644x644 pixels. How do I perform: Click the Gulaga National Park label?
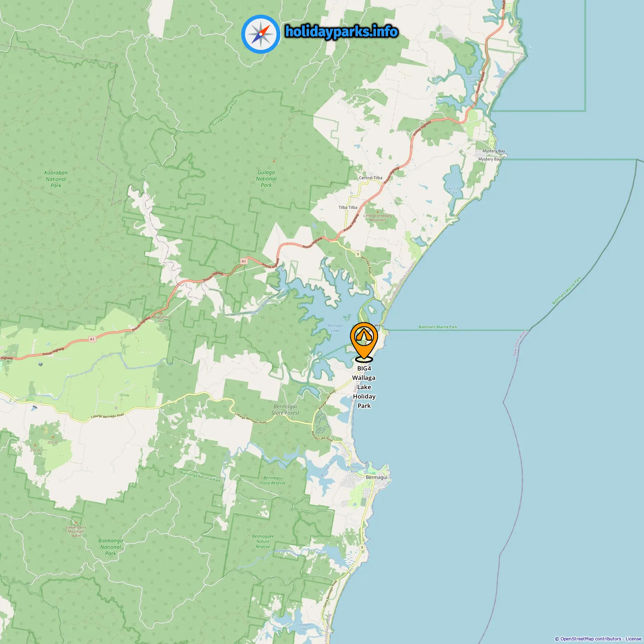266,179
